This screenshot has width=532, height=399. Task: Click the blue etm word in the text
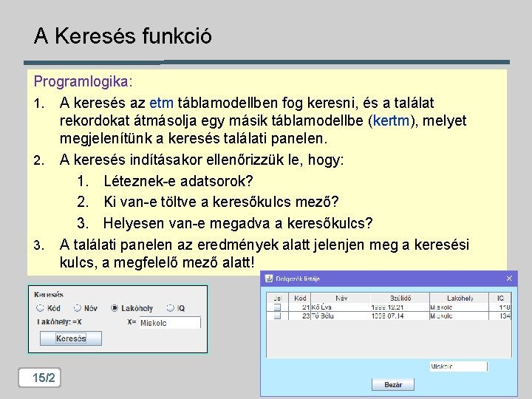161,103
